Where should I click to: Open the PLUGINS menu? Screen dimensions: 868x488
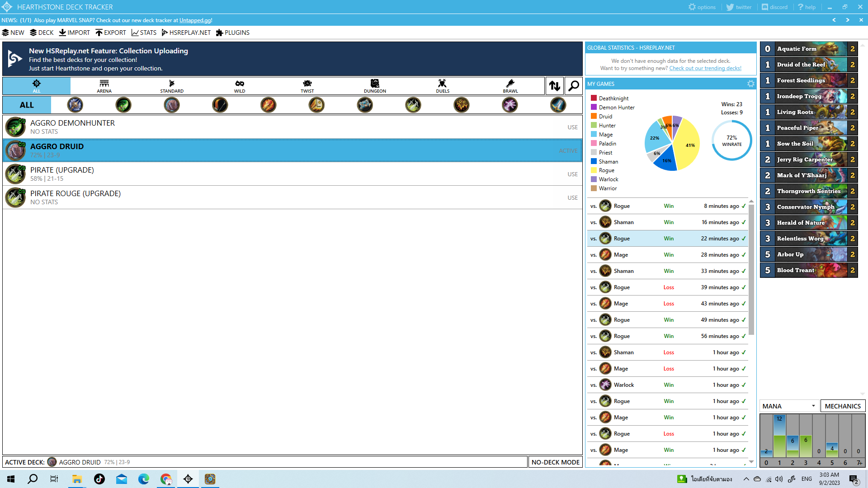pyautogui.click(x=233, y=33)
